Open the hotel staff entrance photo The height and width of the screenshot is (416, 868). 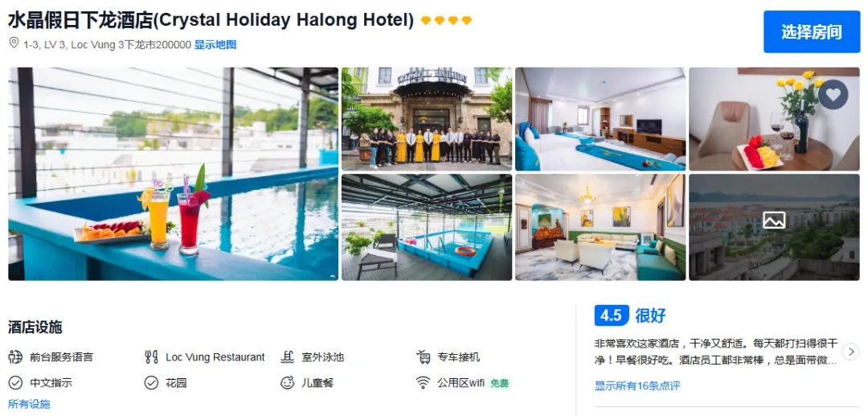(x=427, y=119)
